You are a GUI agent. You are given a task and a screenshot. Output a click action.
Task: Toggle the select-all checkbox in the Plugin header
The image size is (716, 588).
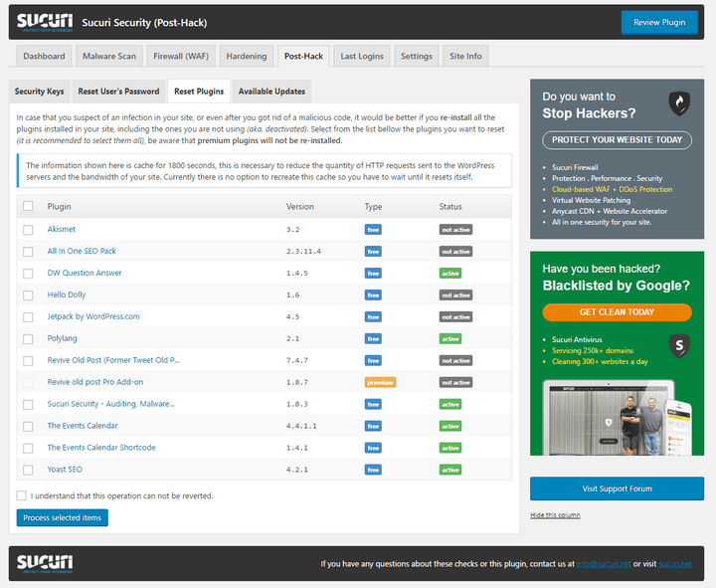pos(28,206)
